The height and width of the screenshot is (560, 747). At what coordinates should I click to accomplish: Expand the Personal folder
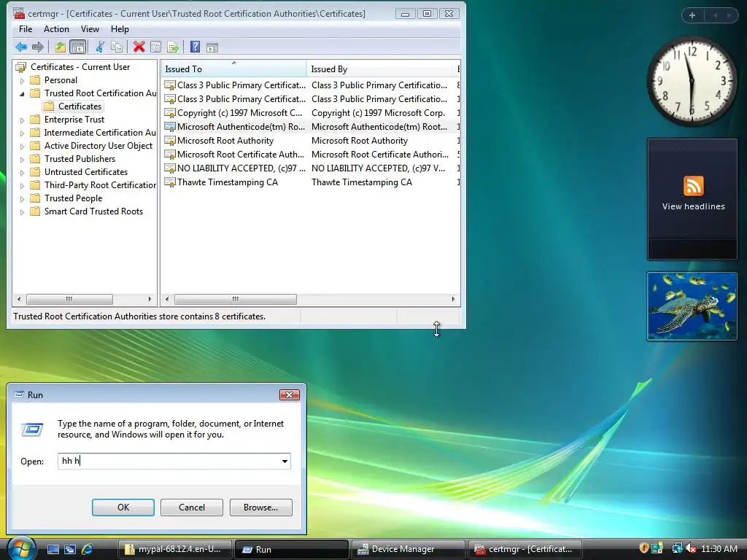(22, 80)
